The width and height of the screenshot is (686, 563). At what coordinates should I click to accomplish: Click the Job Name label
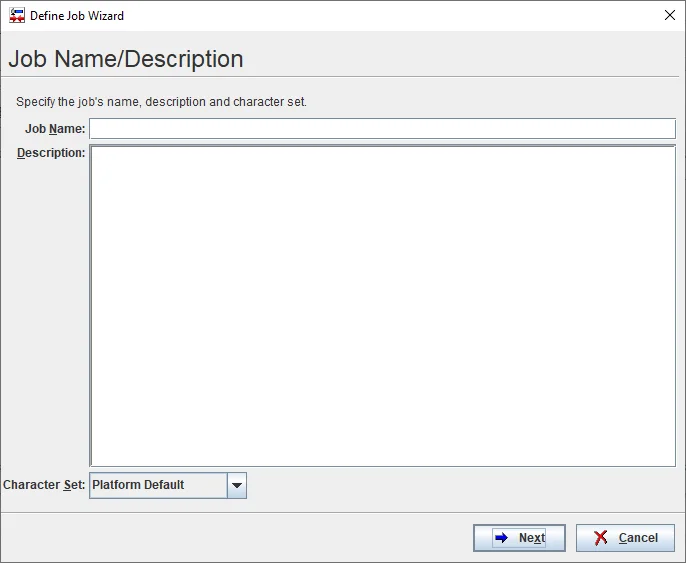[55, 129]
